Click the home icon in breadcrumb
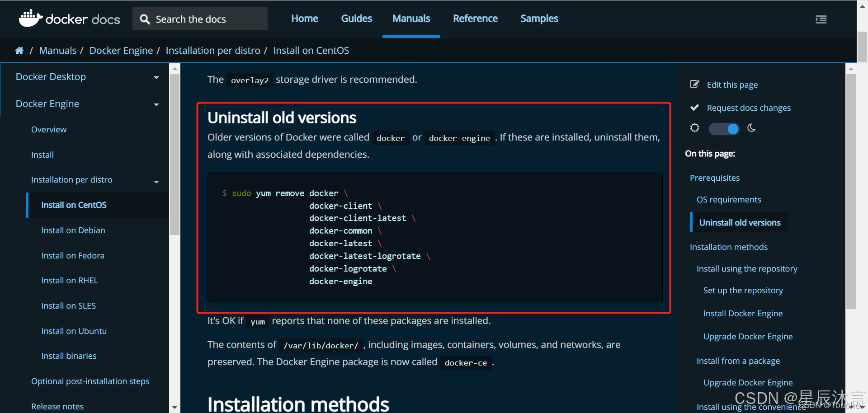The image size is (868, 413). (19, 51)
